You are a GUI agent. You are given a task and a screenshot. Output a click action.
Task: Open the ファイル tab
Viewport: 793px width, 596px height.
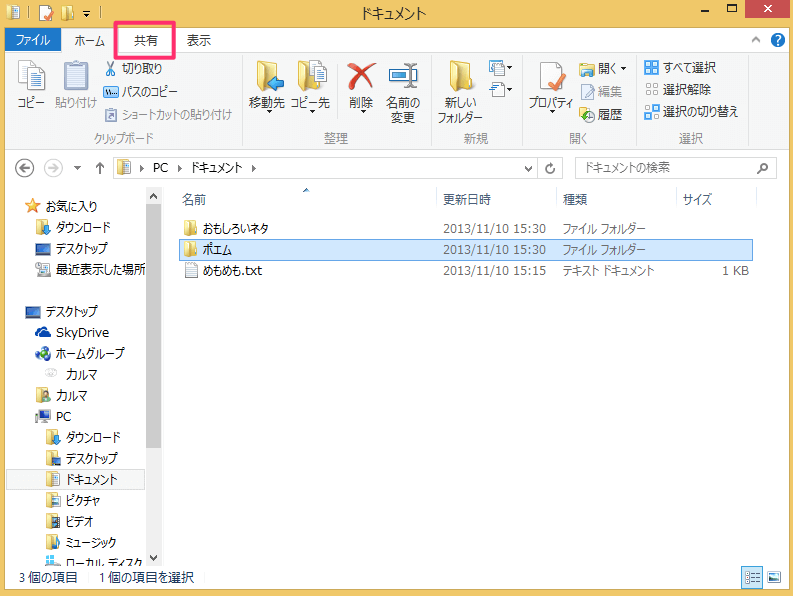point(33,40)
